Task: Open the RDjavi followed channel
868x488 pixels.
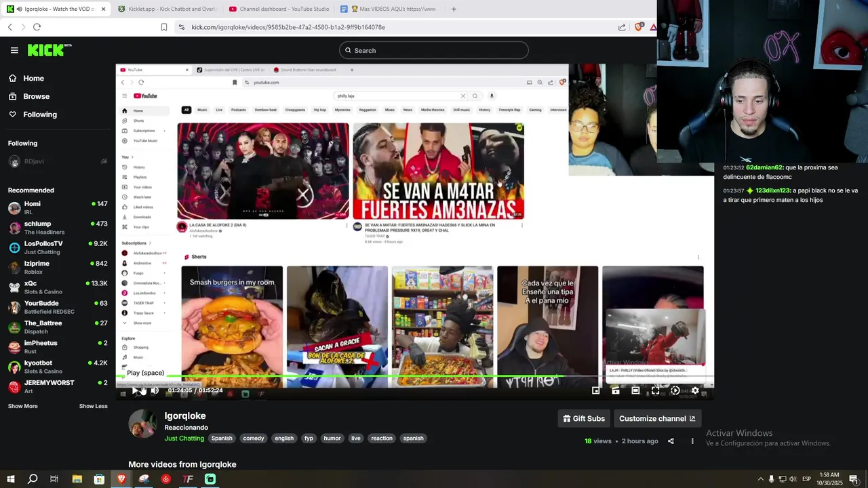Action: [x=58, y=161]
